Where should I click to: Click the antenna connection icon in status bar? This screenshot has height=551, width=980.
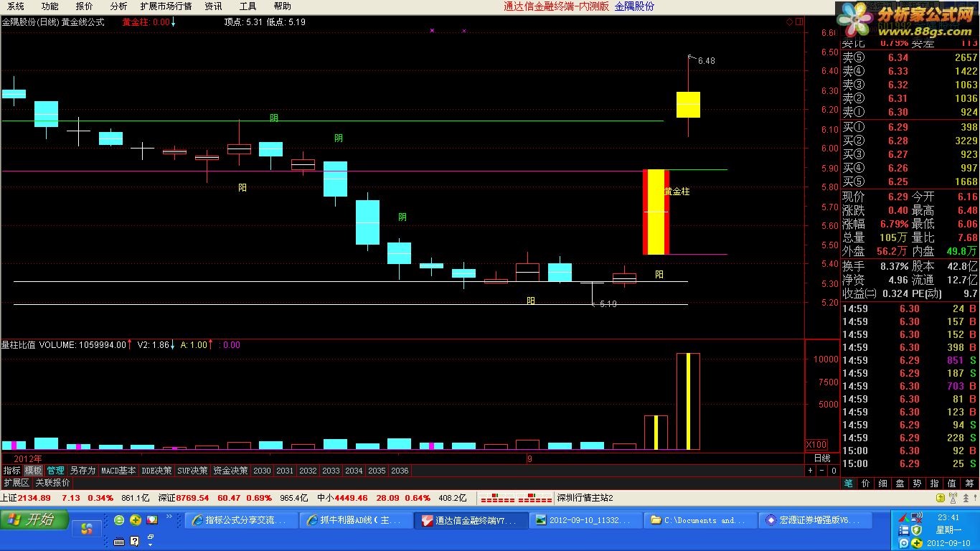coord(953,498)
